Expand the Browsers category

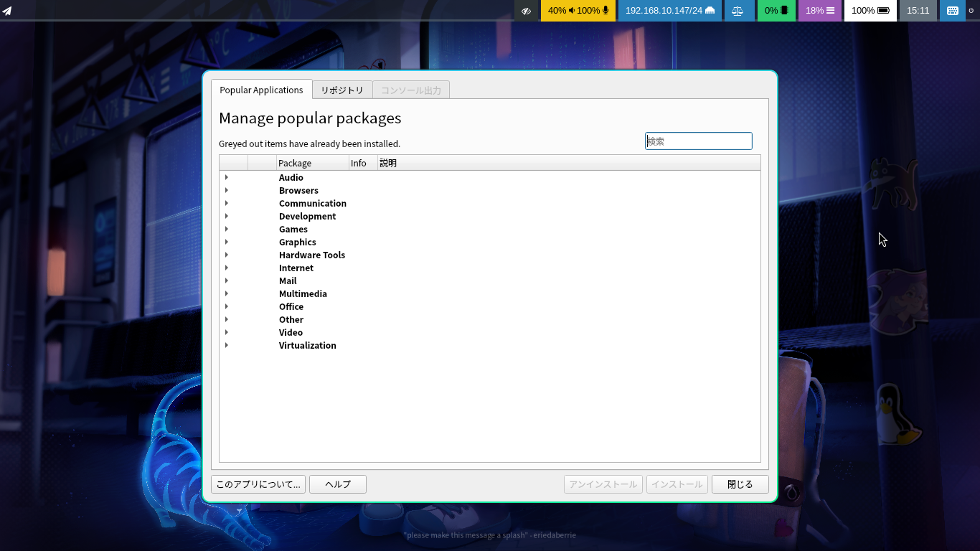tap(226, 190)
